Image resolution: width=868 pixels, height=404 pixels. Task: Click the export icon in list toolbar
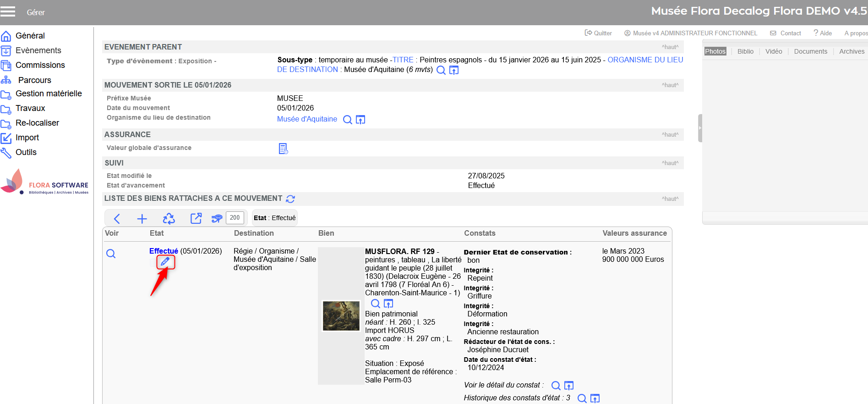[196, 219]
